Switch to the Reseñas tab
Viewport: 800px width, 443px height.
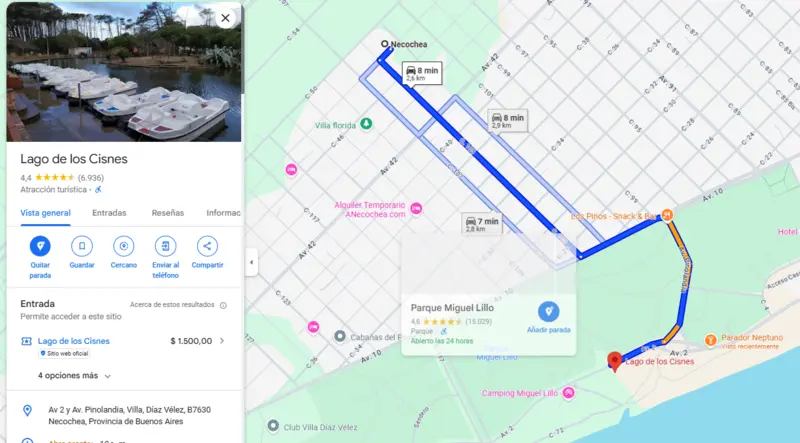167,213
